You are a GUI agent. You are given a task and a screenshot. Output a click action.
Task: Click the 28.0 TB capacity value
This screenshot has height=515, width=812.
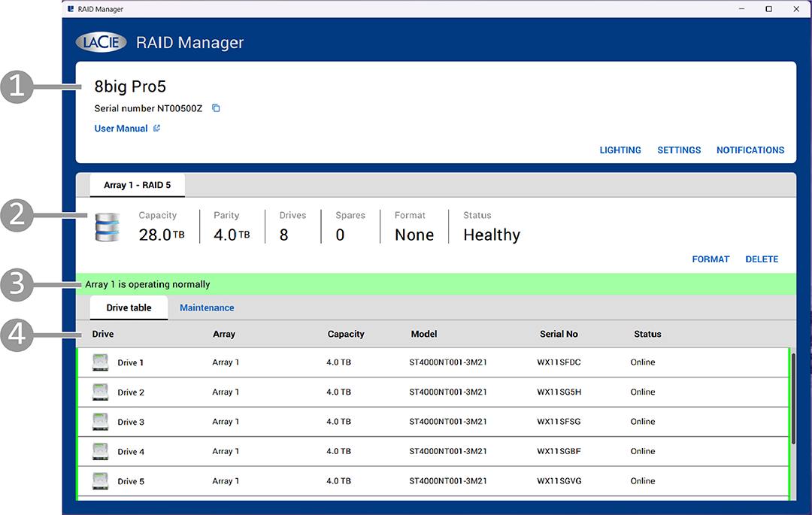tap(162, 235)
